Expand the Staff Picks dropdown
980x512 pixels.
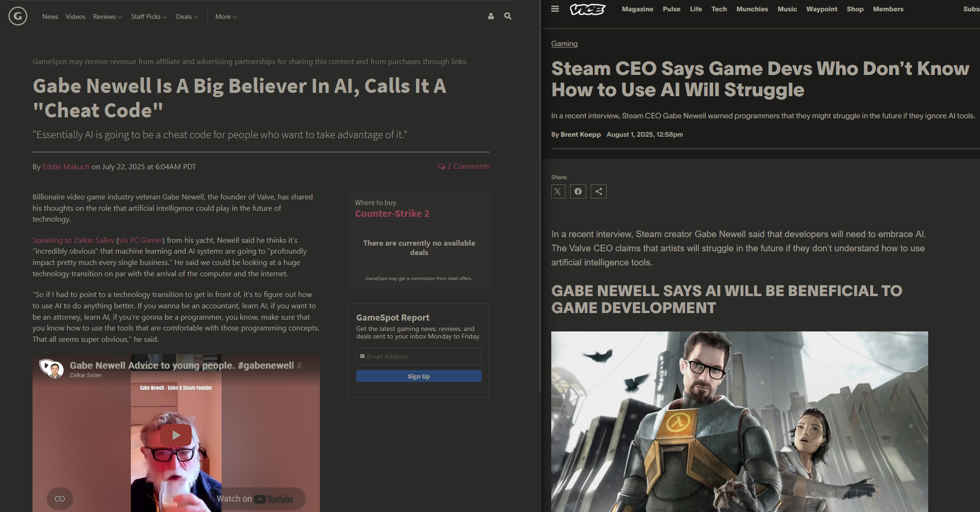coord(148,17)
